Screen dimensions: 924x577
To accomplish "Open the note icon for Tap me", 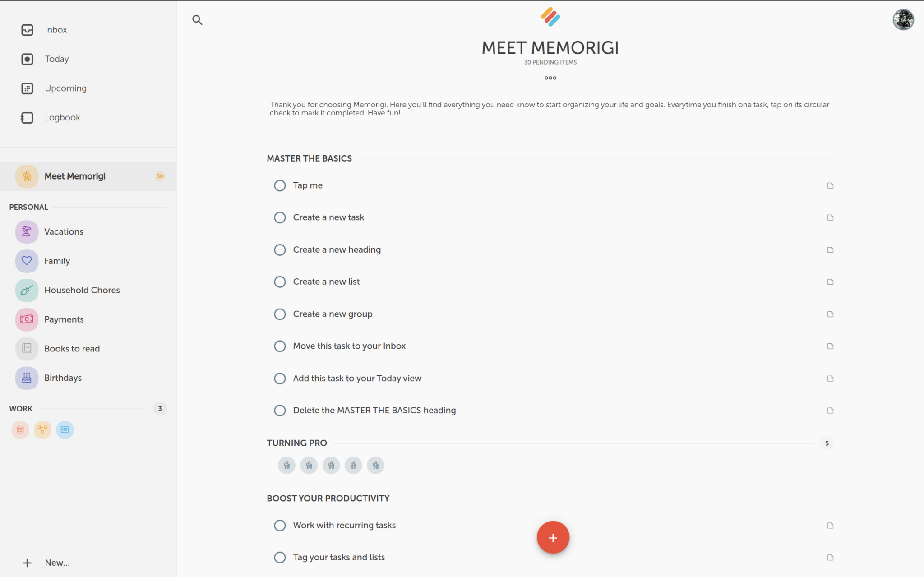I will click(830, 185).
